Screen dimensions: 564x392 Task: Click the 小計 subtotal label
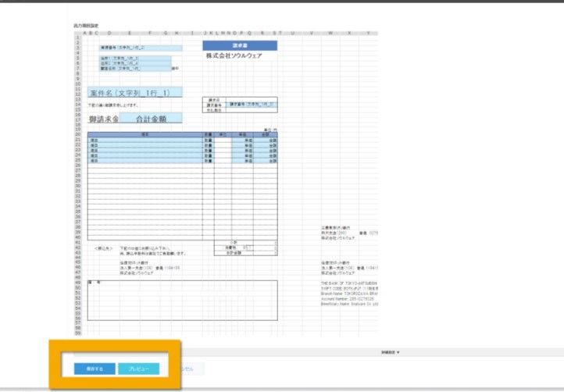234,243
